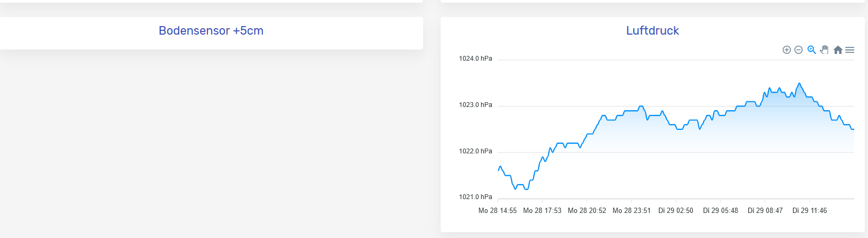
Task: Select the Mo 28 14:55 time label
Action: [x=498, y=211]
